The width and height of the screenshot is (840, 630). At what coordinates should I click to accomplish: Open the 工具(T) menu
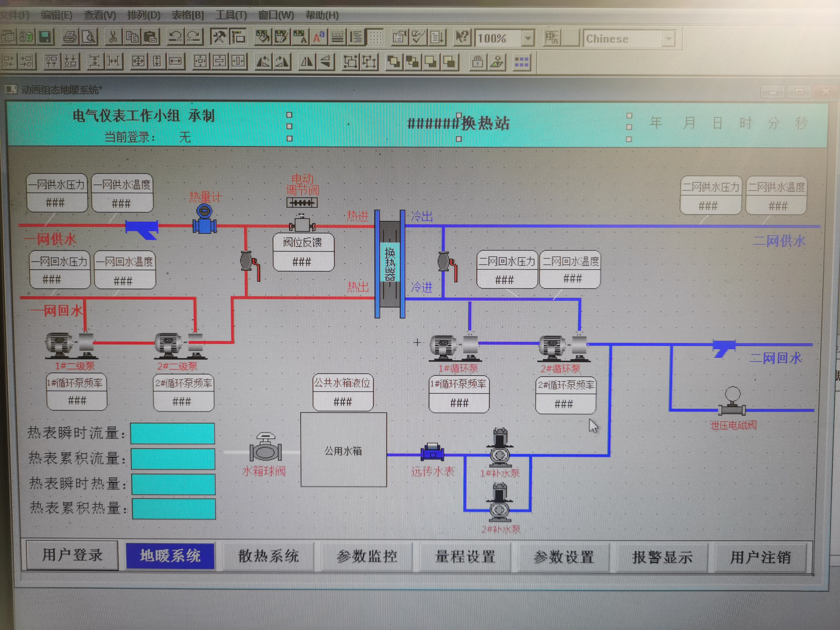(x=231, y=15)
